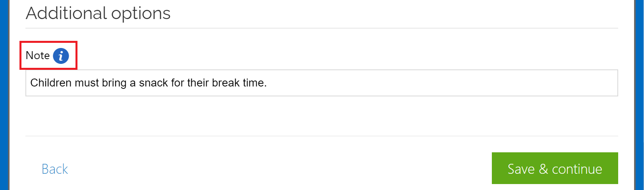This screenshot has height=190, width=644.
Task: Show the Note field help tooltip
Action: (x=61, y=56)
